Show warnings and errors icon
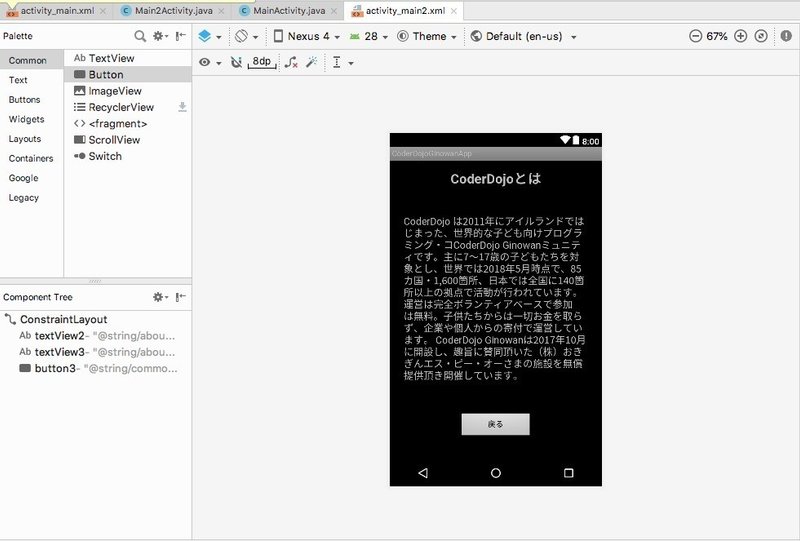This screenshot has width=800, height=541. (786, 36)
